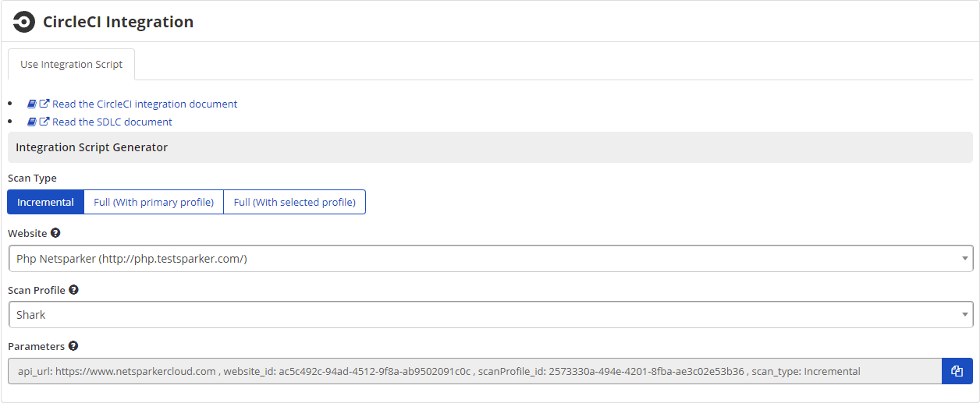Click the Integration Script Generator header
980x403 pixels.
[x=91, y=147]
